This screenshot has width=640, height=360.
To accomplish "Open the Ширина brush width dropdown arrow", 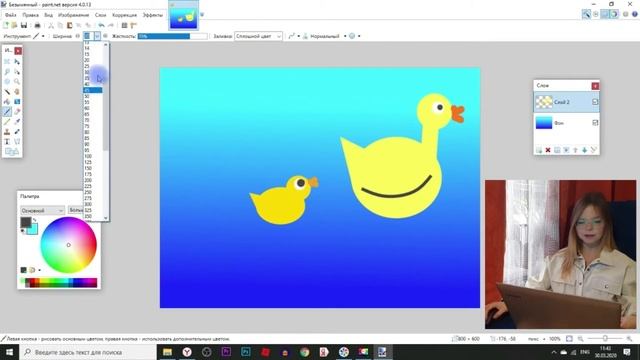I will [x=97, y=36].
